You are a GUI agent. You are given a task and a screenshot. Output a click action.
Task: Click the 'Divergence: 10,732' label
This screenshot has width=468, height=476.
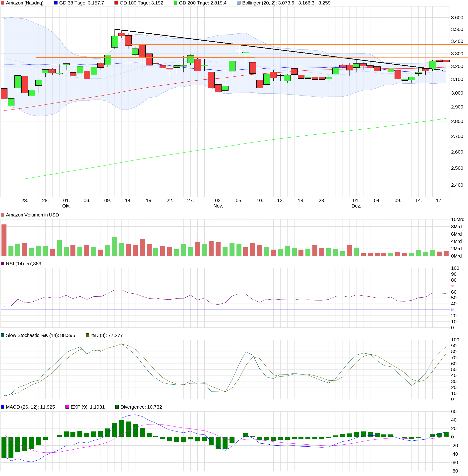pyautogui.click(x=141, y=407)
